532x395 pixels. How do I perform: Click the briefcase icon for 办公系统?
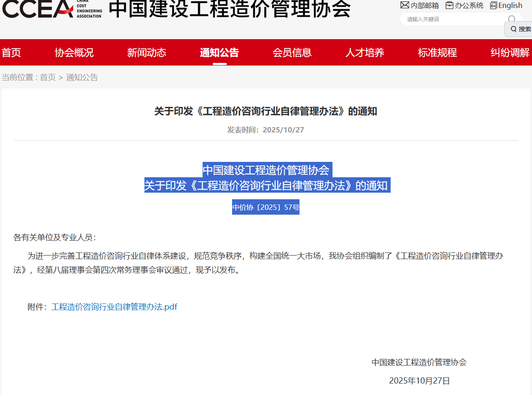(x=450, y=5)
